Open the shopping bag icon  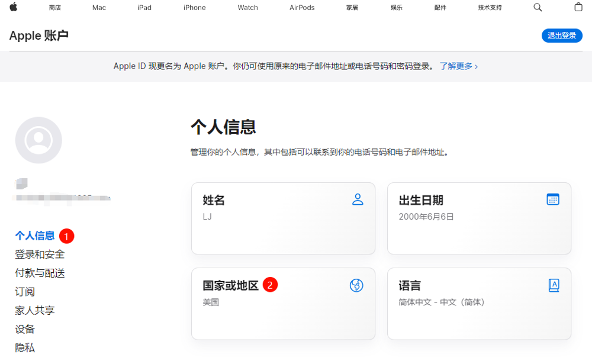pyautogui.click(x=578, y=7)
